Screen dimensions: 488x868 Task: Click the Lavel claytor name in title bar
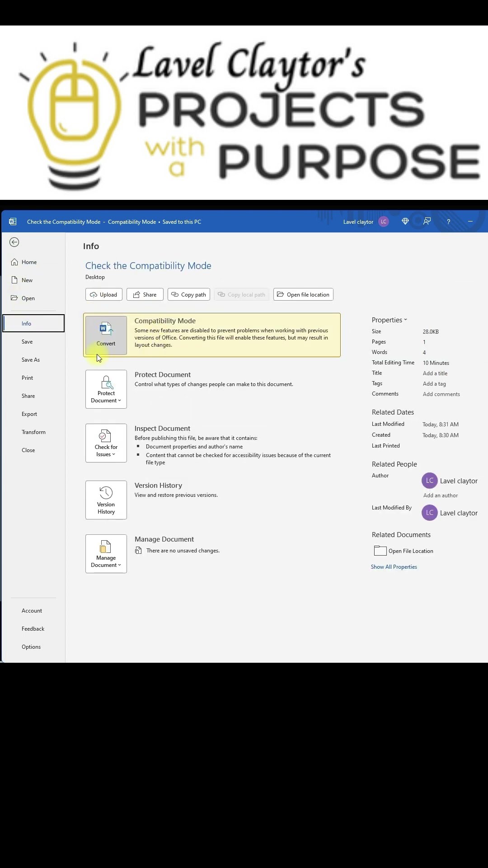(358, 222)
